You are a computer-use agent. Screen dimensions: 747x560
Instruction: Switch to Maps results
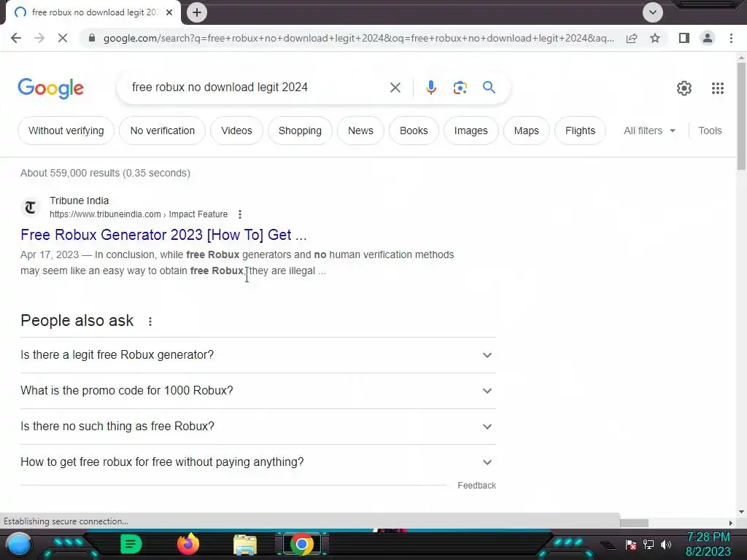(x=527, y=131)
